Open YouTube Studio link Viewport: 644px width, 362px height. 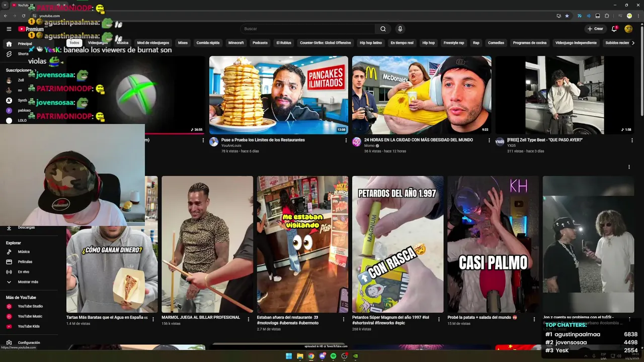click(30, 306)
